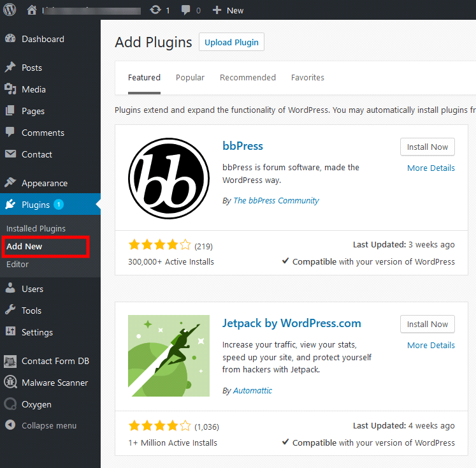Click the bbPress logo thumbnail

[169, 178]
